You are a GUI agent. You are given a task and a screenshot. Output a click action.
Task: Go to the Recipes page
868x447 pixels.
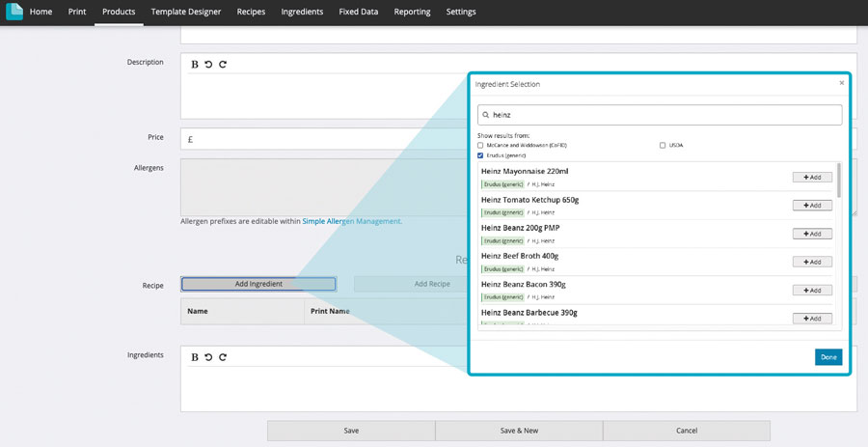click(x=251, y=12)
